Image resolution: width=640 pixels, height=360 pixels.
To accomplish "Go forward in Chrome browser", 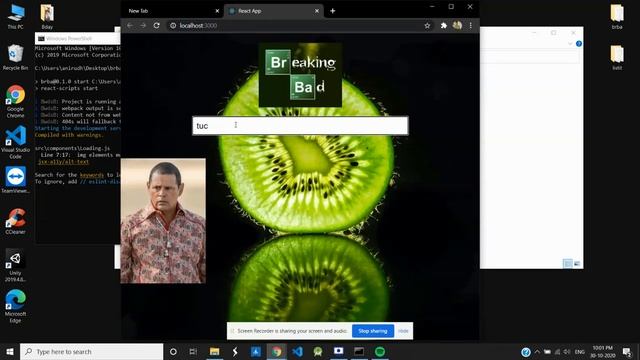I will point(143,25).
